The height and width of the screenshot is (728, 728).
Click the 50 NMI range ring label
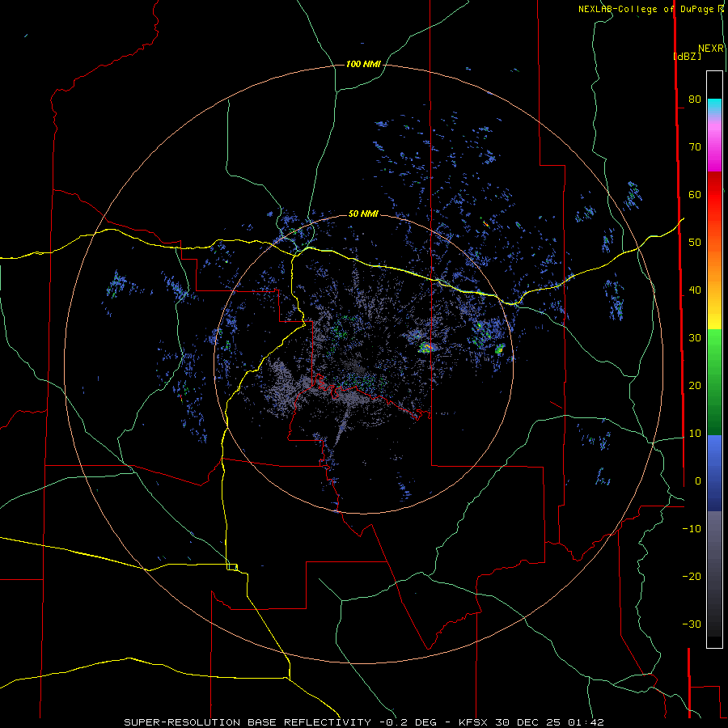363,214
